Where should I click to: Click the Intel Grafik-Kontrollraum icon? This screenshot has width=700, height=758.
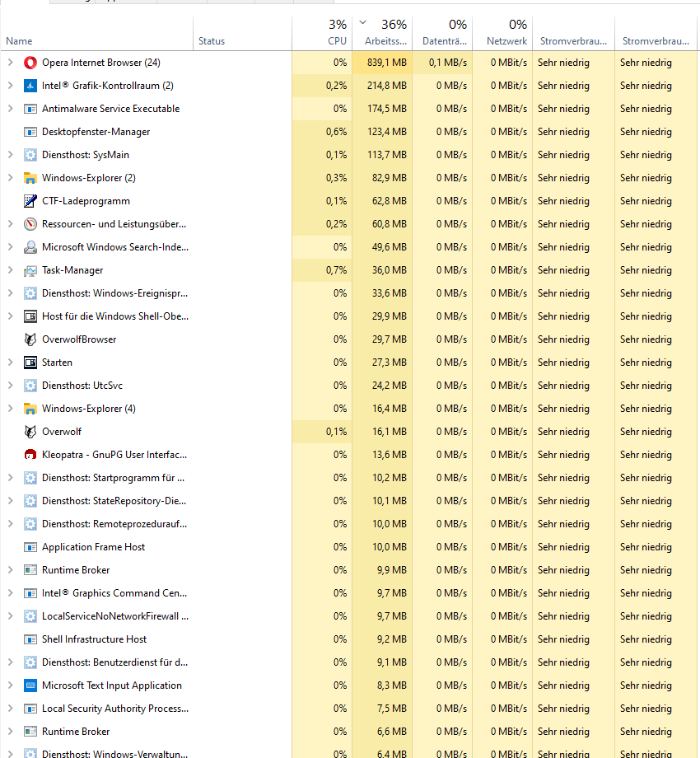30,86
